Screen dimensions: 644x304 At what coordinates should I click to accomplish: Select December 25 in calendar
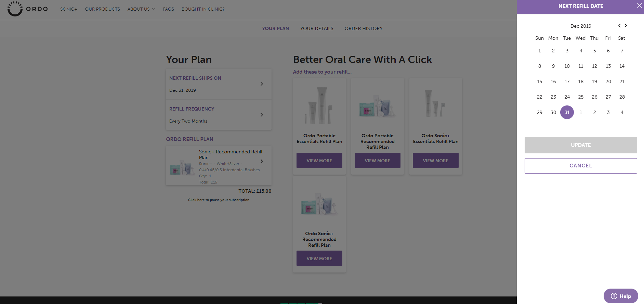click(581, 97)
